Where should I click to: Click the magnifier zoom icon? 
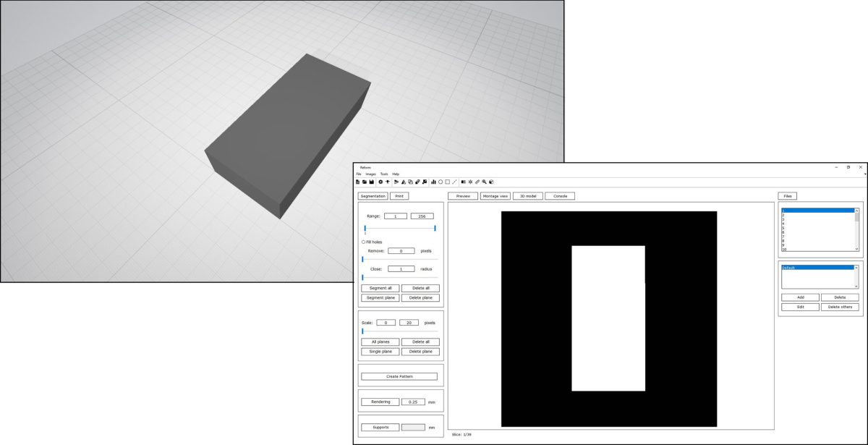(x=484, y=182)
